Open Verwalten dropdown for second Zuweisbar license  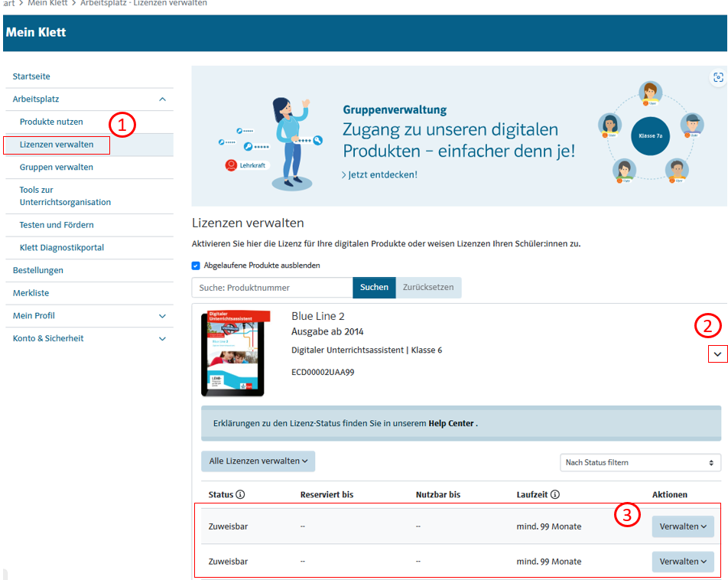pos(683,562)
